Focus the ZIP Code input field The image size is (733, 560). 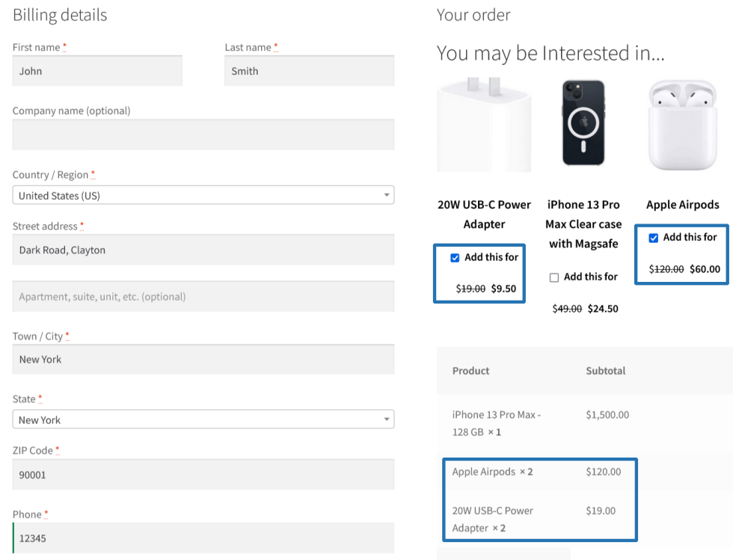(x=203, y=474)
